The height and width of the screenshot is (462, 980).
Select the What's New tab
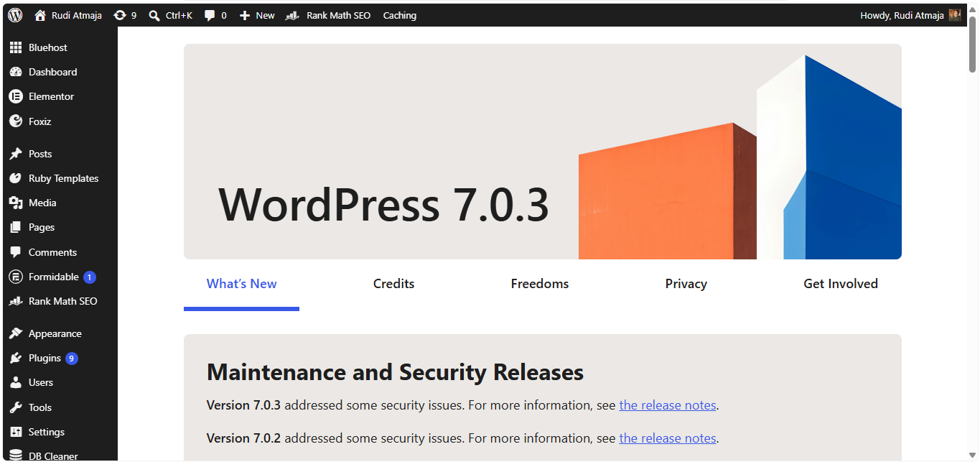click(x=241, y=284)
